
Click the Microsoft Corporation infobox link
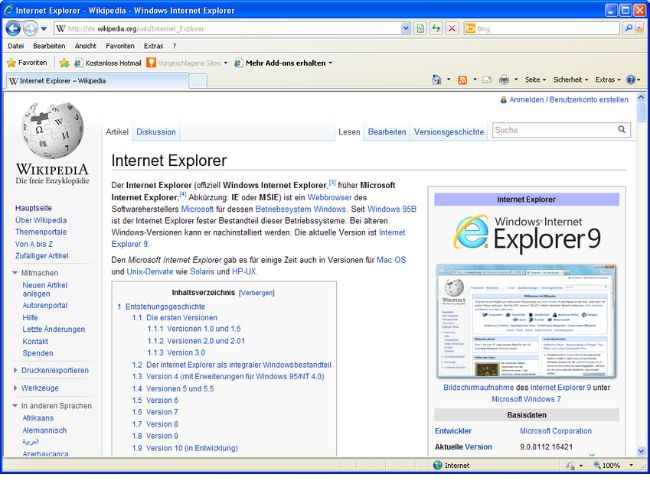pyautogui.click(x=555, y=431)
